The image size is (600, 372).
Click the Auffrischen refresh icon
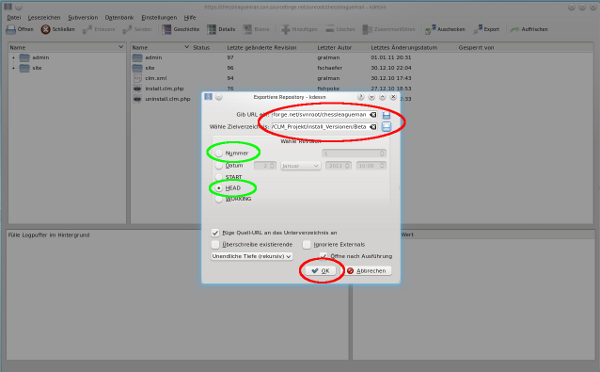(x=515, y=29)
